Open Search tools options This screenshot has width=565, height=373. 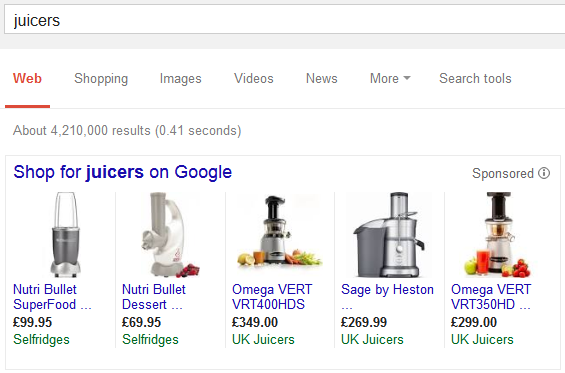click(475, 79)
